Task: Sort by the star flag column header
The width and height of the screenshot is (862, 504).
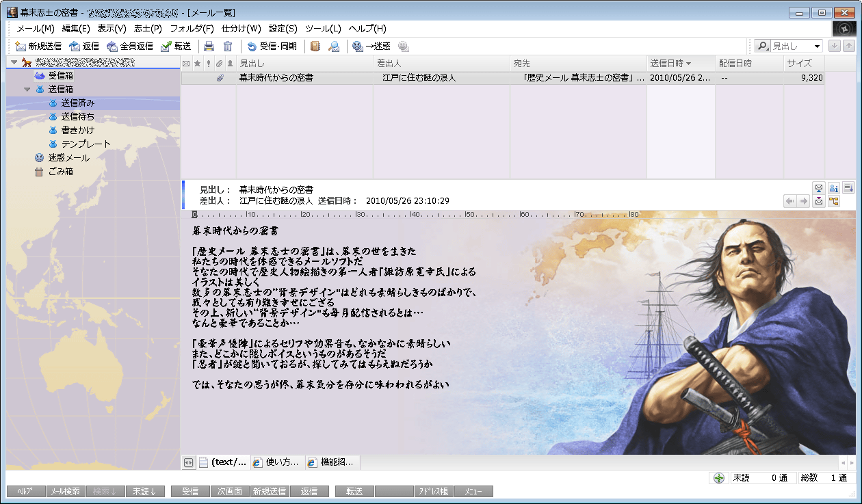Action: click(x=197, y=64)
